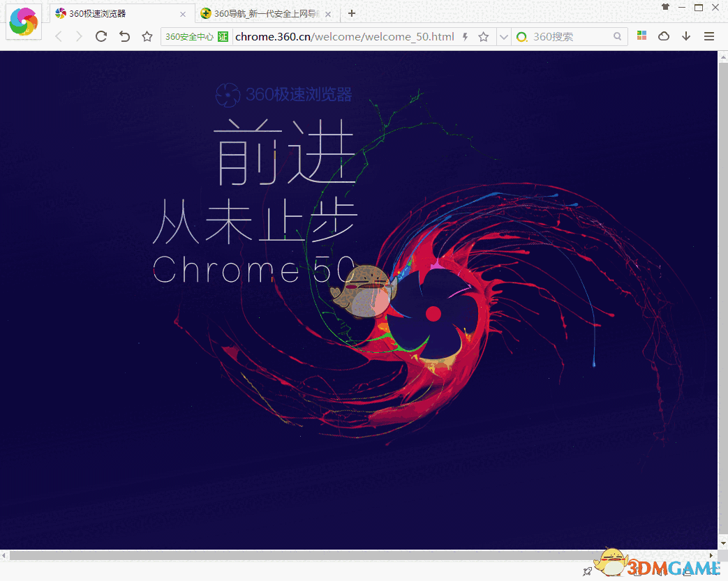
Task: Open the search engine dropdown in search box
Action: pos(522,36)
